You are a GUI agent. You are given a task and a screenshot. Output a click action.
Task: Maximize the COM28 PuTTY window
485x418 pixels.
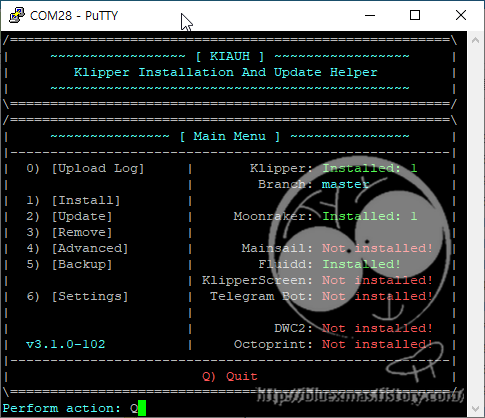point(415,15)
